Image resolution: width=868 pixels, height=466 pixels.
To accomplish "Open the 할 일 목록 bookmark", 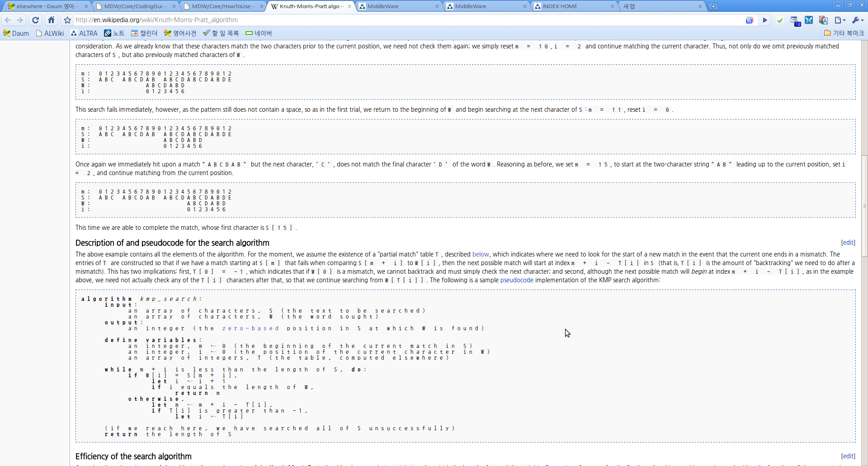I will [221, 33].
